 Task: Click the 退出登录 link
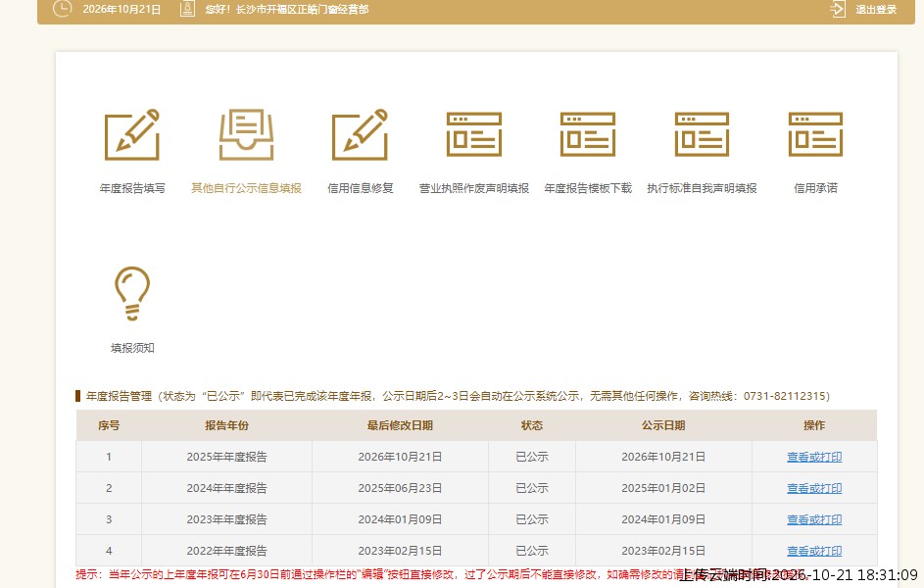[876, 10]
